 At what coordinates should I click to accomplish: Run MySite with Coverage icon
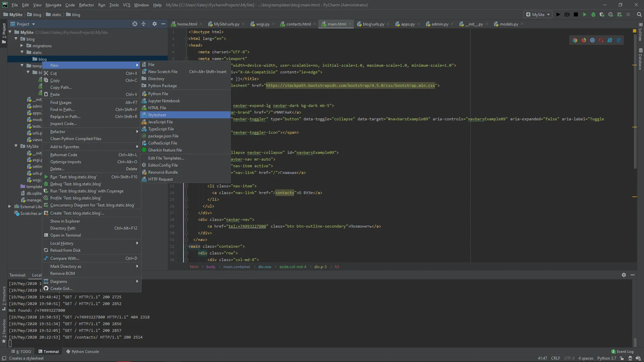coord(602,14)
